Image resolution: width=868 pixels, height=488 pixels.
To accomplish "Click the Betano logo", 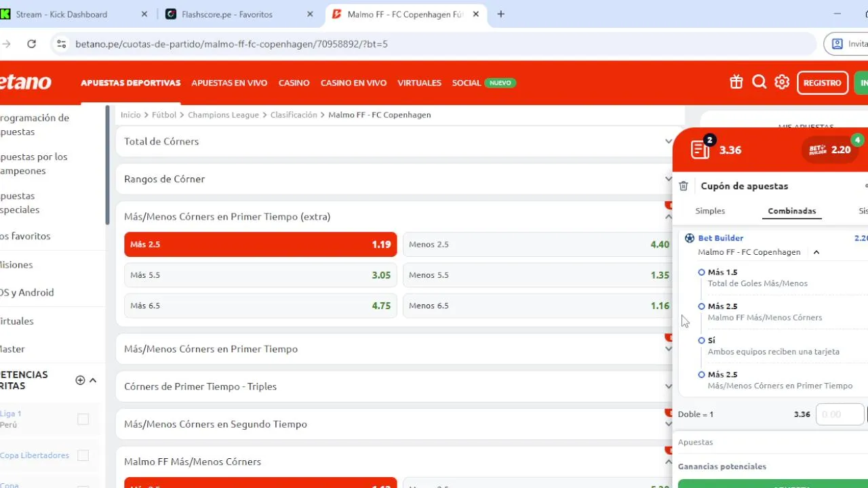I will pos(25,82).
